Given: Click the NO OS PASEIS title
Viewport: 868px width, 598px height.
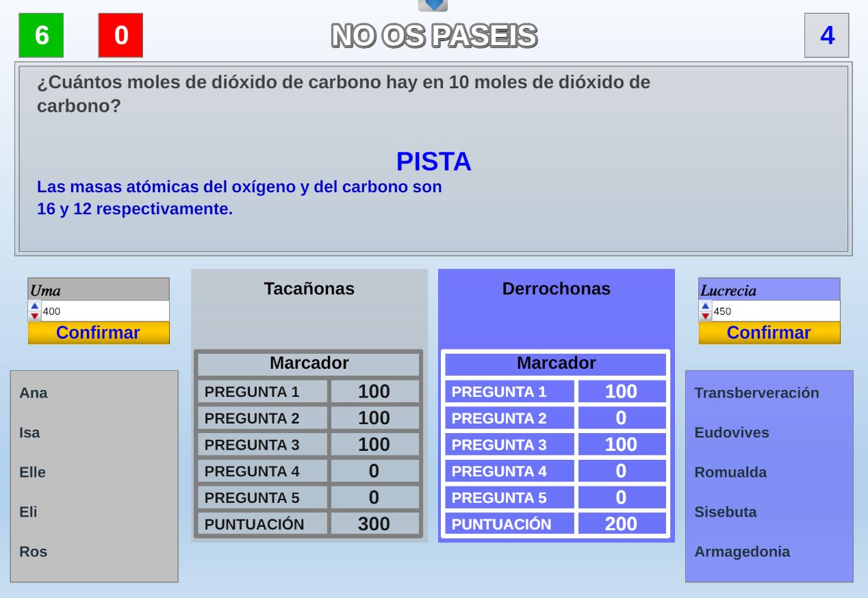Looking at the screenshot, I should (x=434, y=36).
